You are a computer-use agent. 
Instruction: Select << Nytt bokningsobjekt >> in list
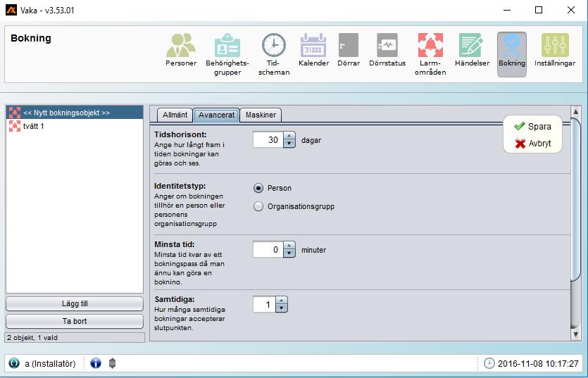tap(75, 113)
